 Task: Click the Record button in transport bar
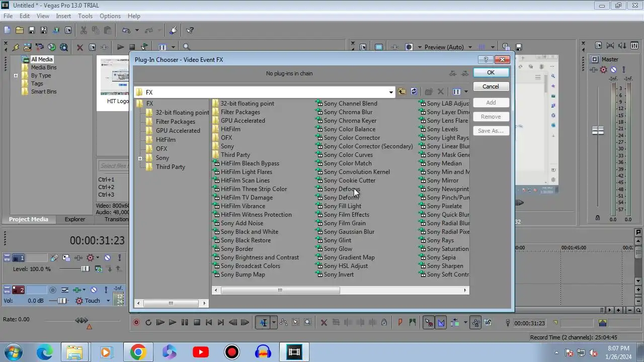pyautogui.click(x=136, y=323)
